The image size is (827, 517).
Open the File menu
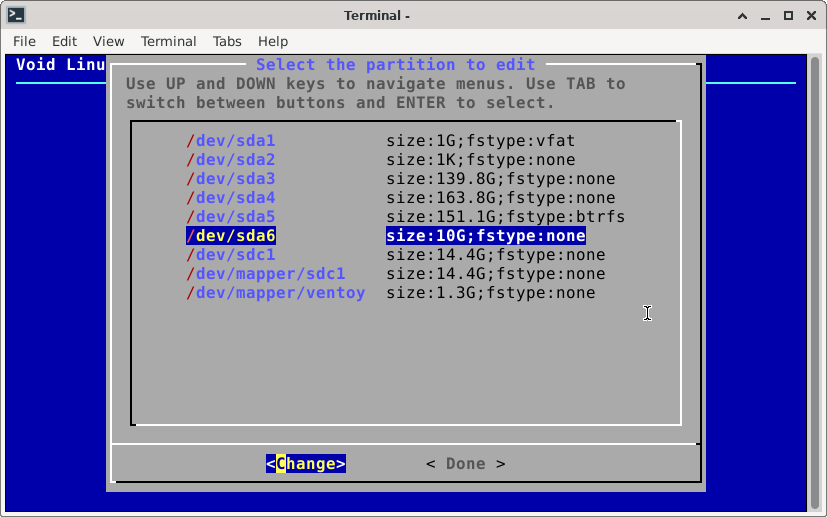(24, 41)
